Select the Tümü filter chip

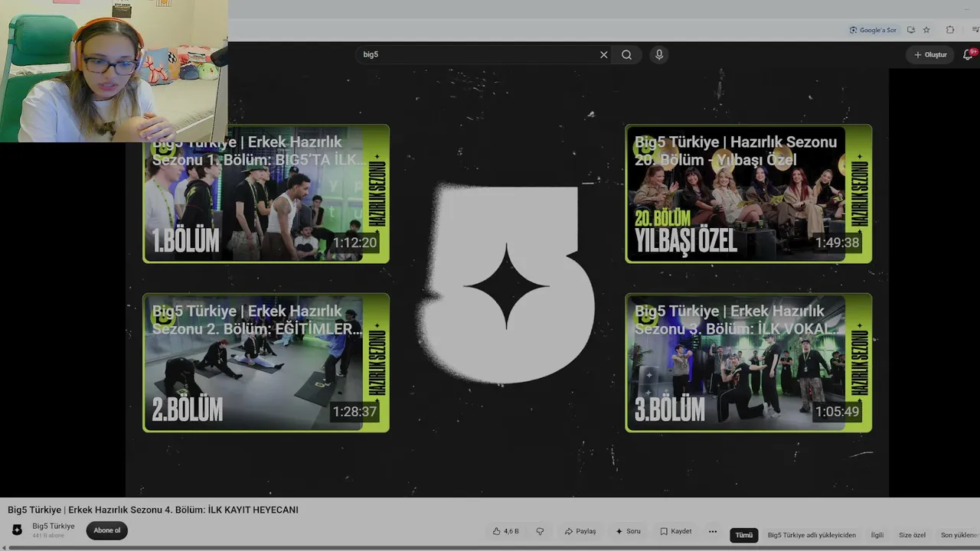(743, 535)
